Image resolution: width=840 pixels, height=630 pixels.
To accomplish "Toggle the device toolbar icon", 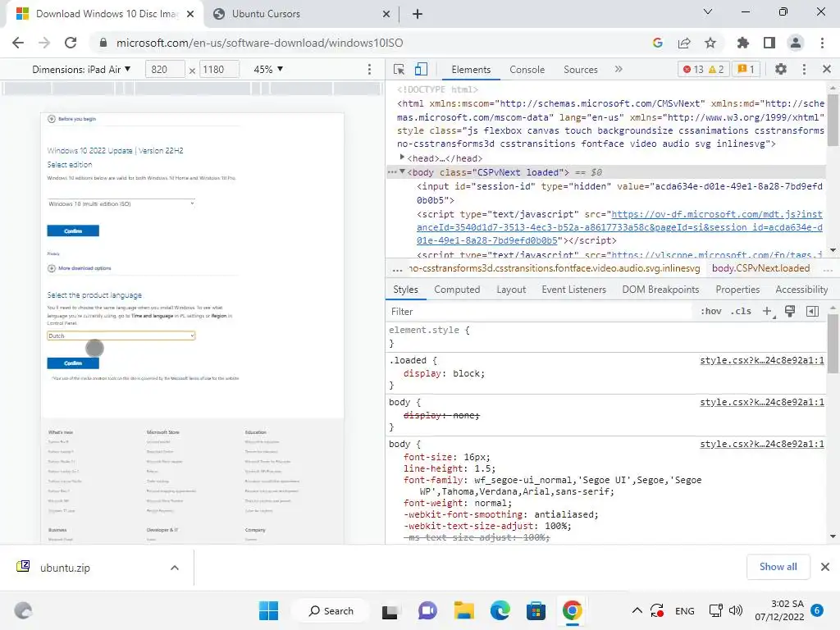I will (421, 70).
